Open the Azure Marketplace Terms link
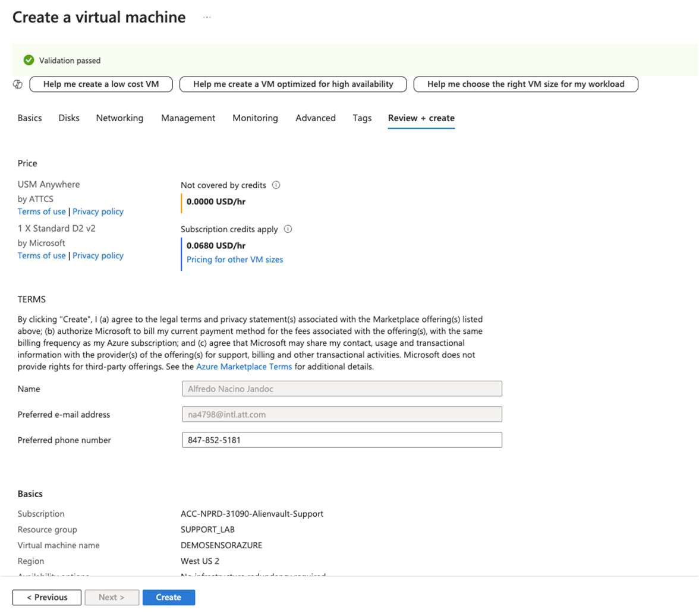The image size is (699, 616). click(x=244, y=367)
